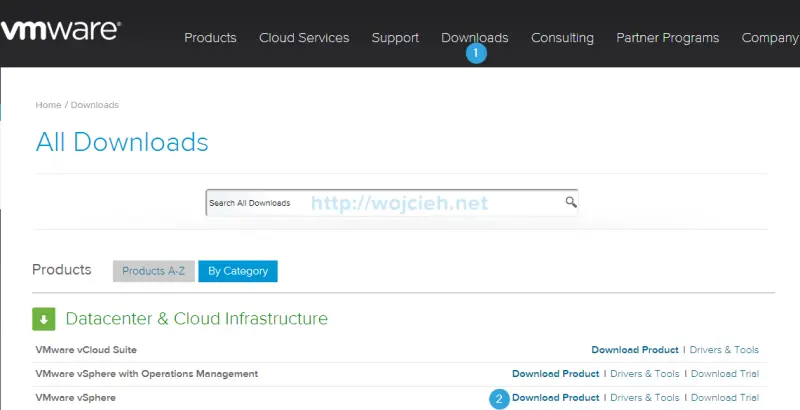This screenshot has width=800, height=410.
Task: Open the Cloud Services menu
Action: point(304,38)
